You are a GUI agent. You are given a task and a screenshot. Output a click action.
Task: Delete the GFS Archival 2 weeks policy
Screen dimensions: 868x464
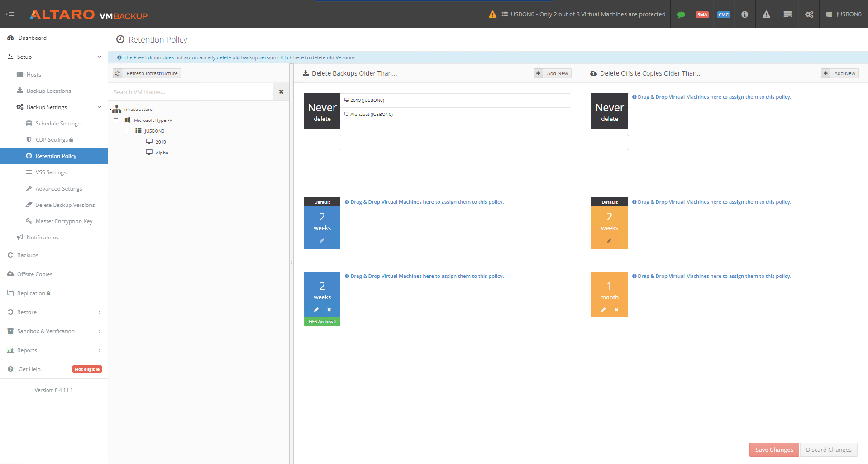pyautogui.click(x=329, y=310)
